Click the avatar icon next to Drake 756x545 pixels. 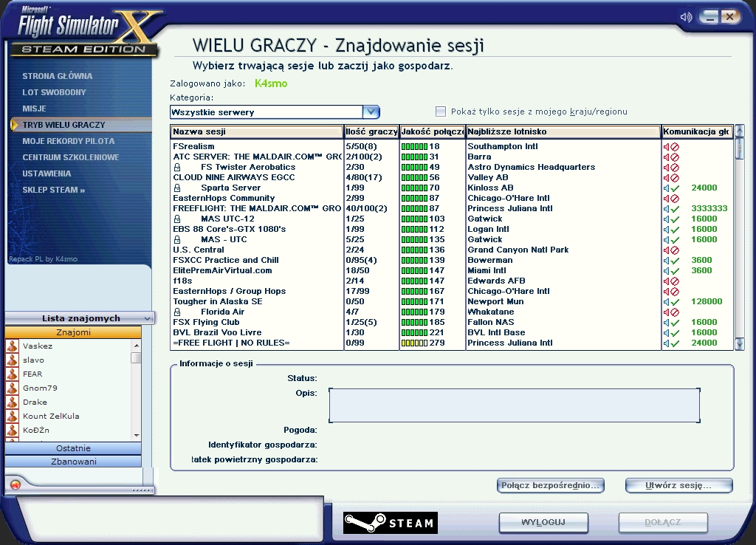click(x=12, y=402)
